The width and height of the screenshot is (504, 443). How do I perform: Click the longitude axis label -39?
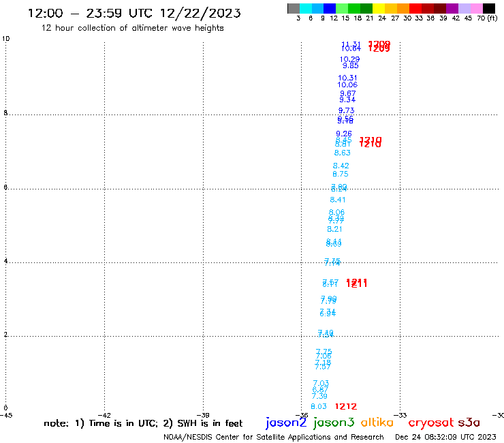pos(203,415)
